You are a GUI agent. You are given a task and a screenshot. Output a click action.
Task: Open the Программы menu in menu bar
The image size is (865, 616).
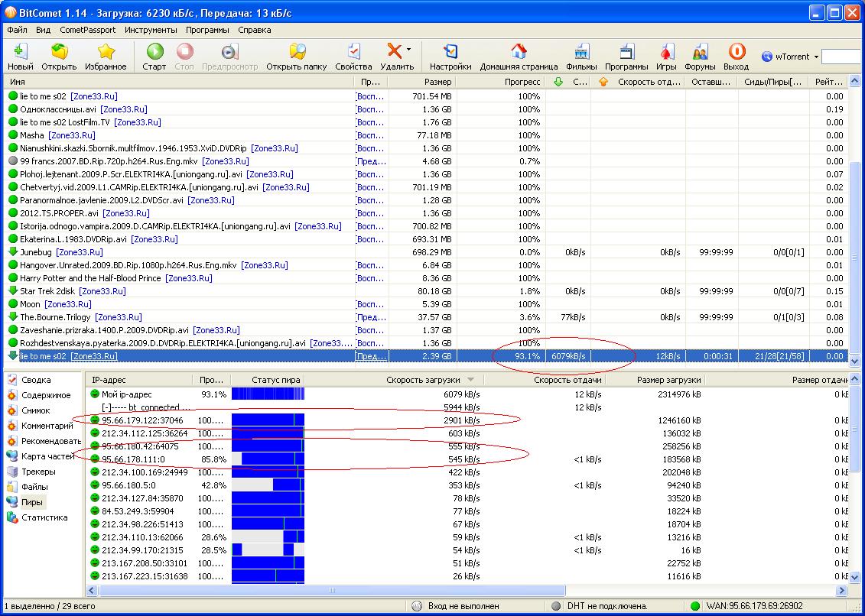tap(207, 30)
